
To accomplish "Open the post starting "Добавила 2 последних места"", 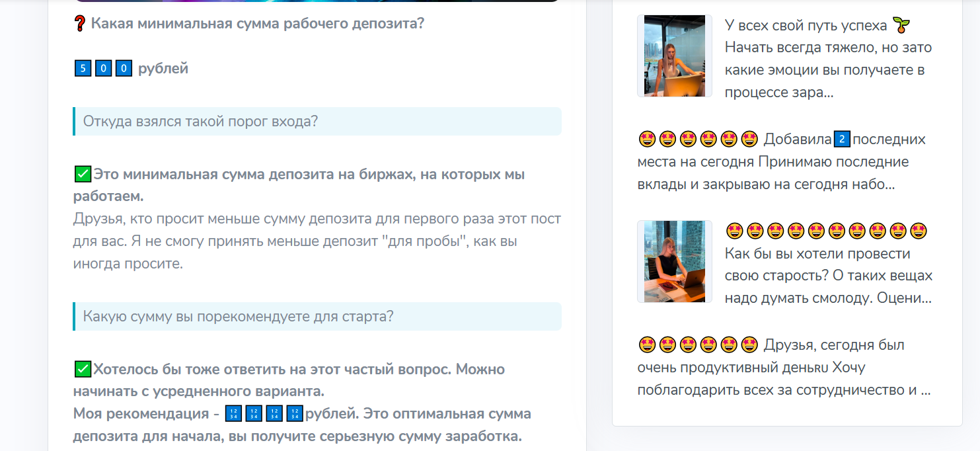I will 782,162.
